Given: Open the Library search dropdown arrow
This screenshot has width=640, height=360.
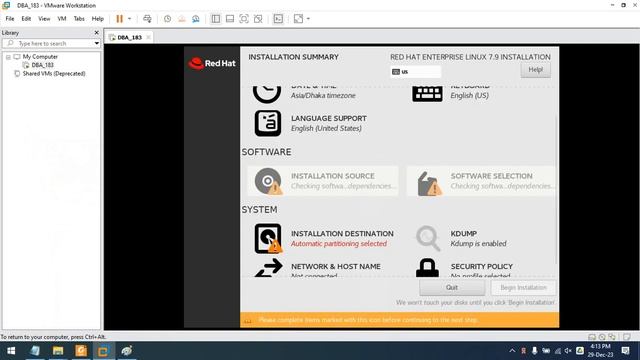Looking at the screenshot, I should coord(97,43).
